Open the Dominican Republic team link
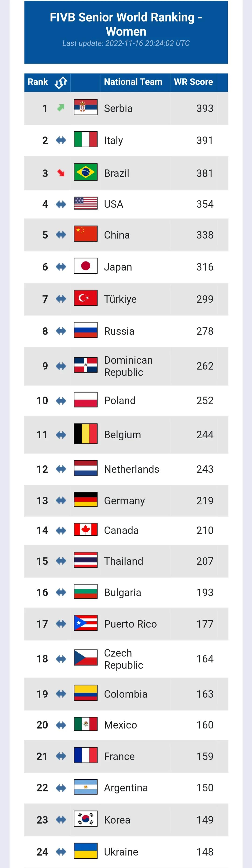 (128, 366)
